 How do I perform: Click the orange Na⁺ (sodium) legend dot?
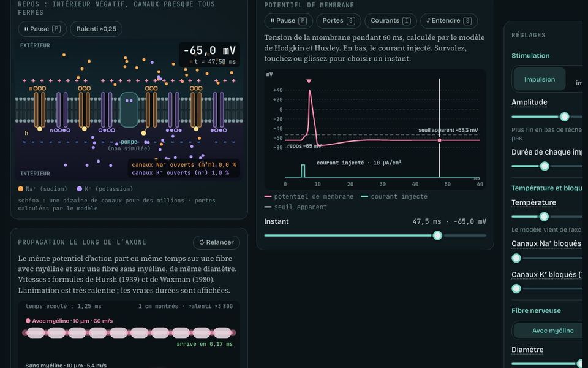pos(21,189)
